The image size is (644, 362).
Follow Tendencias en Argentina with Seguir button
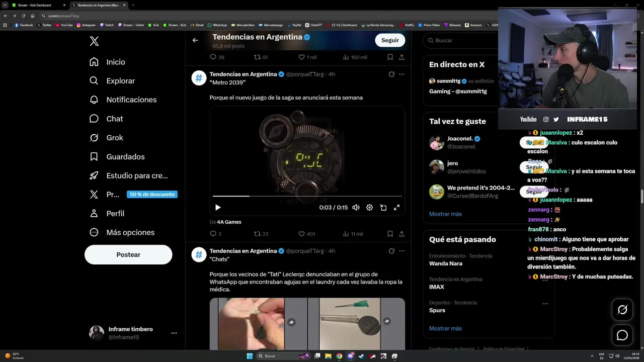click(390, 40)
